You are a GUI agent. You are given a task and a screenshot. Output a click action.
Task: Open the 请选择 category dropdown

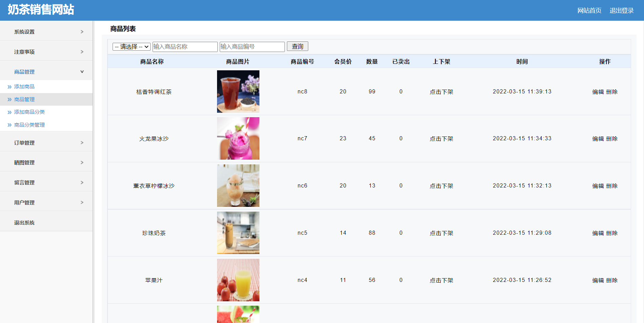(x=132, y=47)
